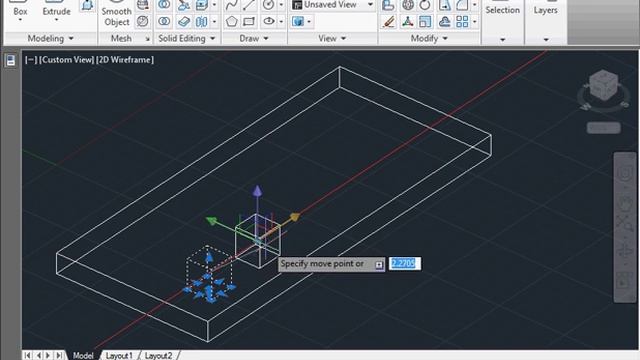The height and width of the screenshot is (360, 640).
Task: Select the Polygon draw tool
Action: pos(232,21)
